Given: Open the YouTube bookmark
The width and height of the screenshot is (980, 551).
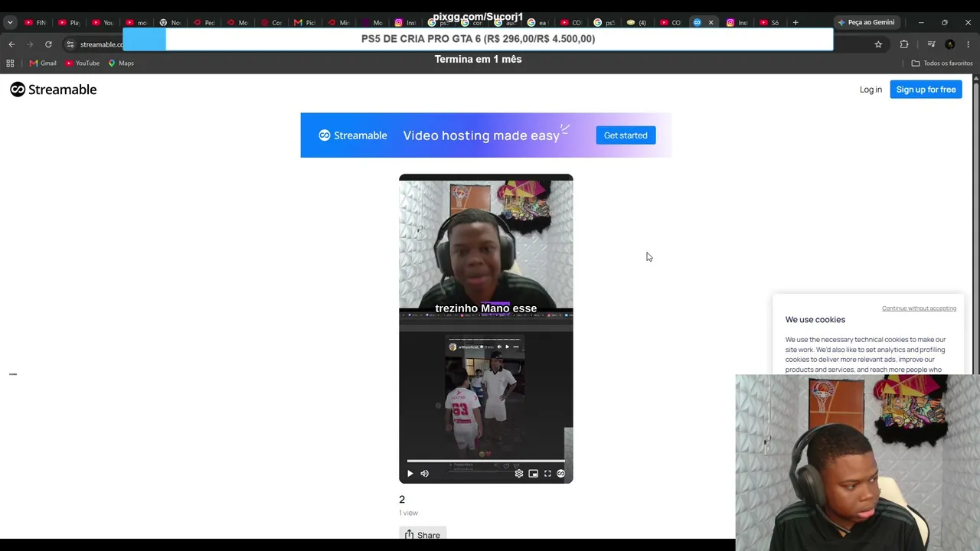Looking at the screenshot, I should coord(82,64).
